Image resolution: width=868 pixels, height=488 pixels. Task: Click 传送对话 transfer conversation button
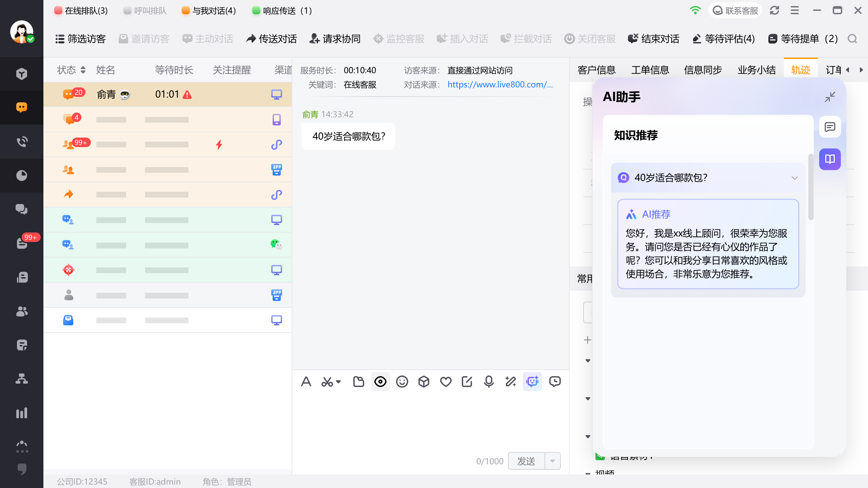coord(272,39)
